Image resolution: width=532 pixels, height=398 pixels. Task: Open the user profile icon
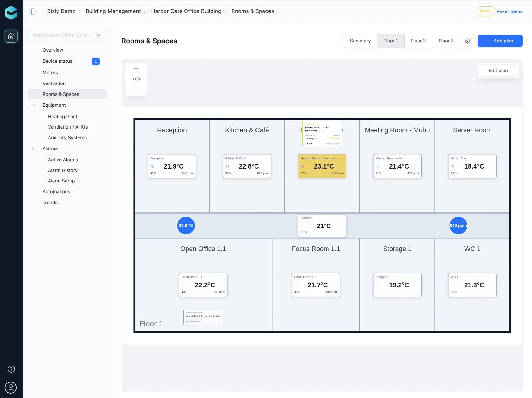pyautogui.click(x=11, y=387)
